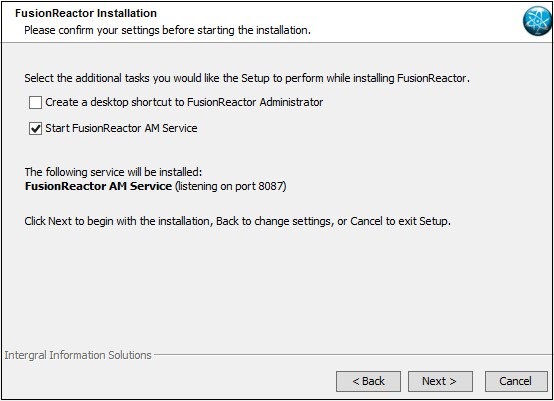Click 'The following service will be installed:' text
Viewport: 554px width, 401px height.
tap(113, 172)
